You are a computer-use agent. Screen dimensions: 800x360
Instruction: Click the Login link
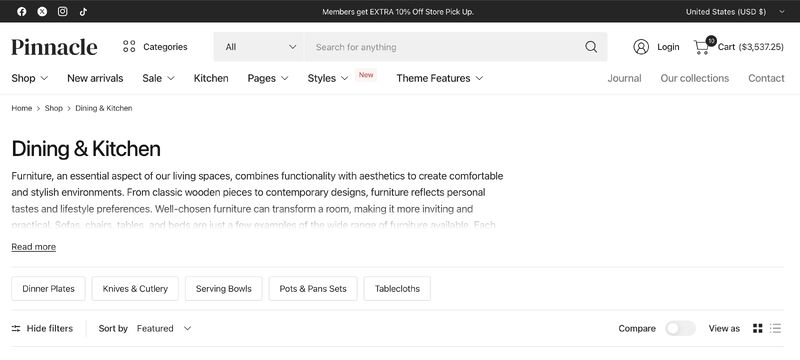click(668, 47)
